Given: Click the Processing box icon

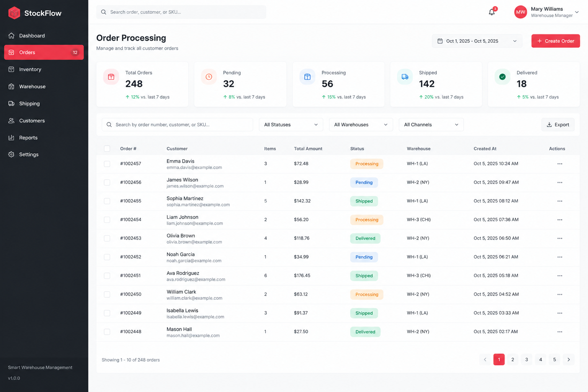Looking at the screenshot, I should (307, 77).
